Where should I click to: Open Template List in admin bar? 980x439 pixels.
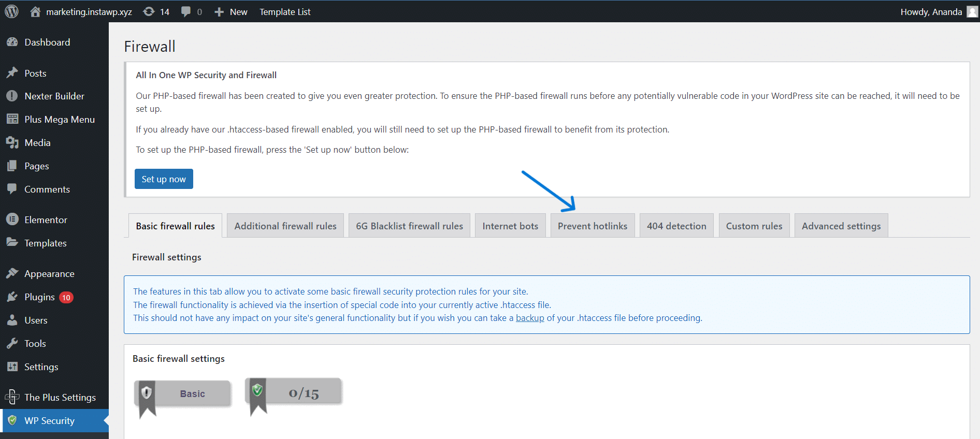(x=285, y=11)
